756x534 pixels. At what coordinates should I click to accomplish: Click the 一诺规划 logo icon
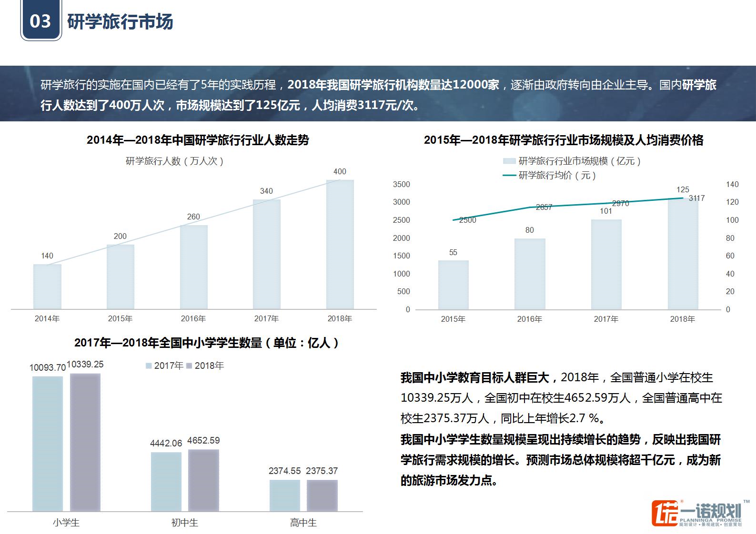[665, 514]
